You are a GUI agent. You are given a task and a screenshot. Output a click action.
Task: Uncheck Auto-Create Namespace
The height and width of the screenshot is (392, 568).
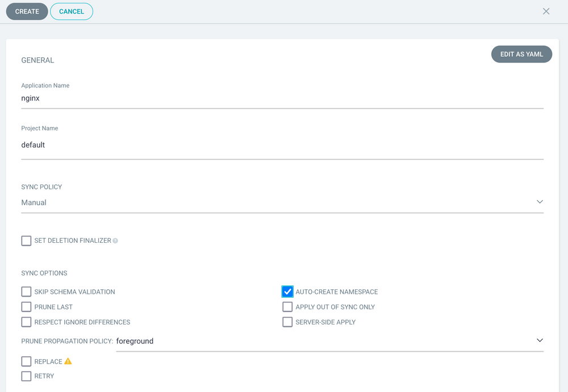pos(287,292)
